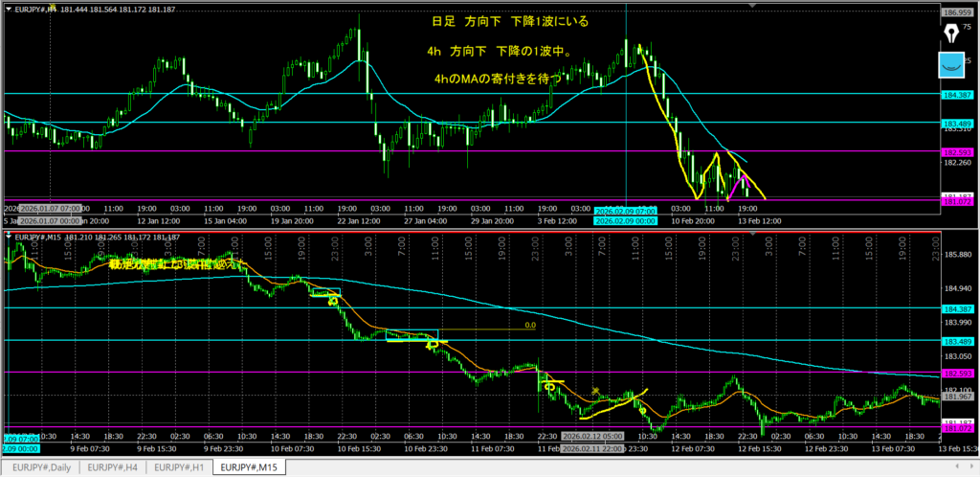Image resolution: width=980 pixels, height=477 pixels.
Task: Expand the EURJPY#,M15 chart title arrow
Action: point(7,236)
